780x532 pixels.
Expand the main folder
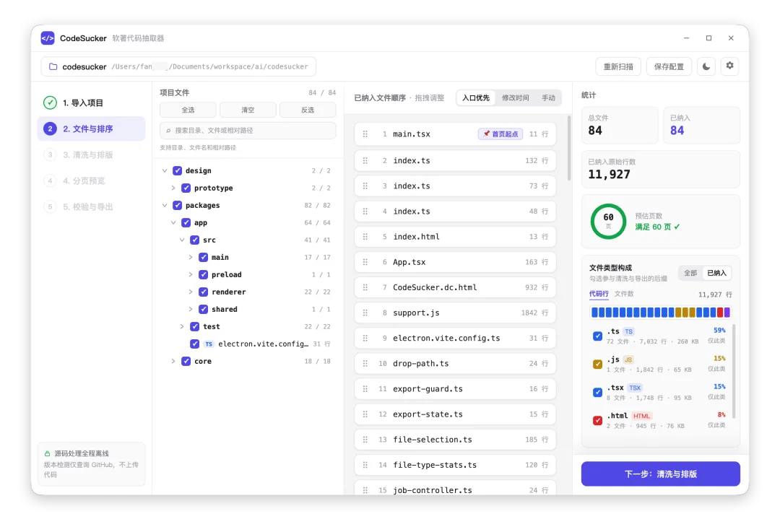point(191,258)
